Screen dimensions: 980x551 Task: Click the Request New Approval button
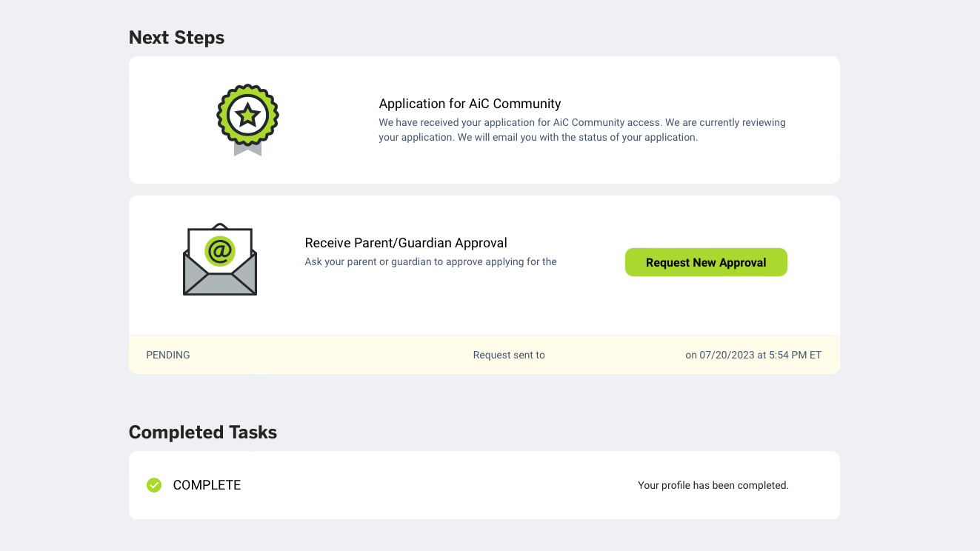tap(706, 262)
